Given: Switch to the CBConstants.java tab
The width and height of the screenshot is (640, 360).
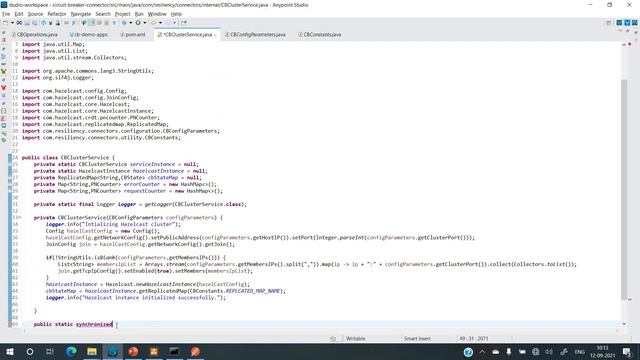Looking at the screenshot, I should pyautogui.click(x=320, y=35).
